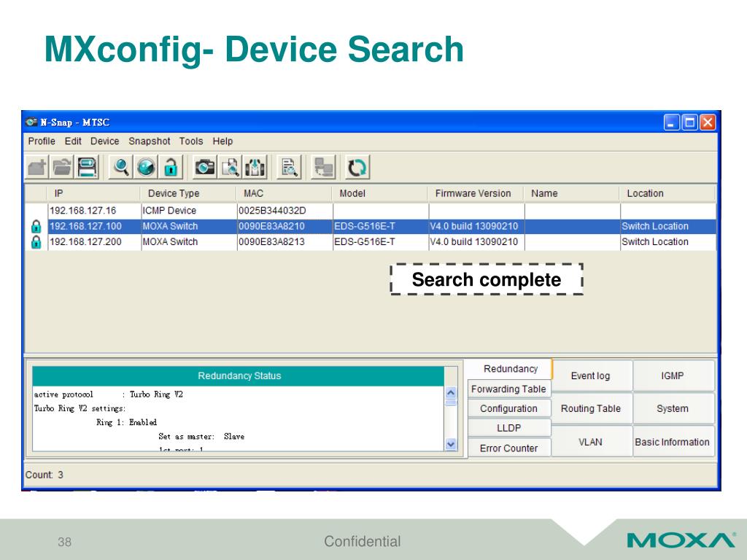Click the radar scan toolbar icon
Image resolution: width=747 pixels, height=560 pixels.
pos(146,167)
